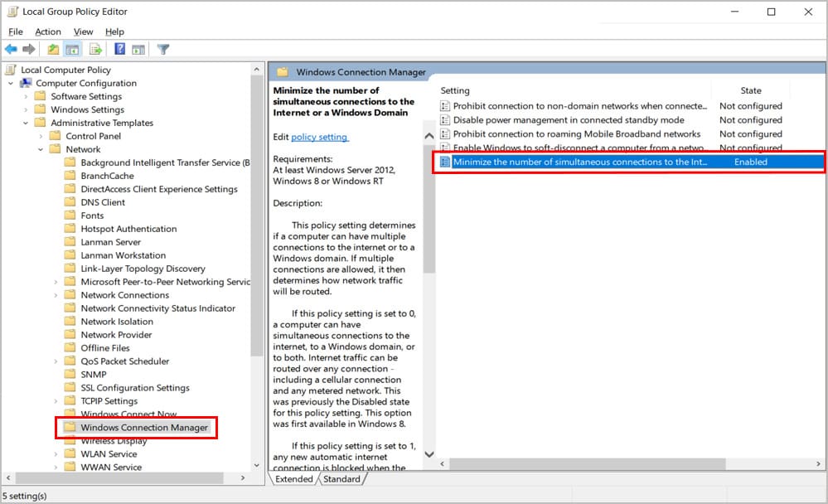Screen dimensions: 828x504
Task: Expand the Windows Settings node
Action: coord(26,110)
